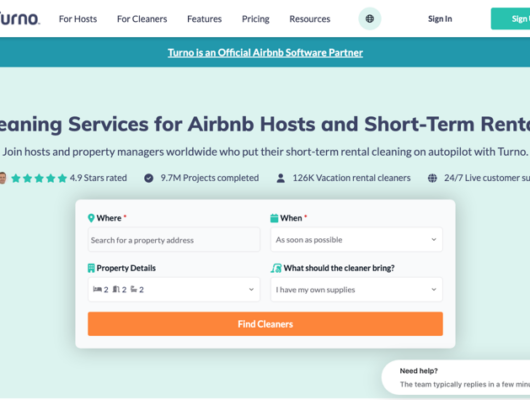This screenshot has height=400, width=530.
Task: Open the Resources menu
Action: coord(310,19)
